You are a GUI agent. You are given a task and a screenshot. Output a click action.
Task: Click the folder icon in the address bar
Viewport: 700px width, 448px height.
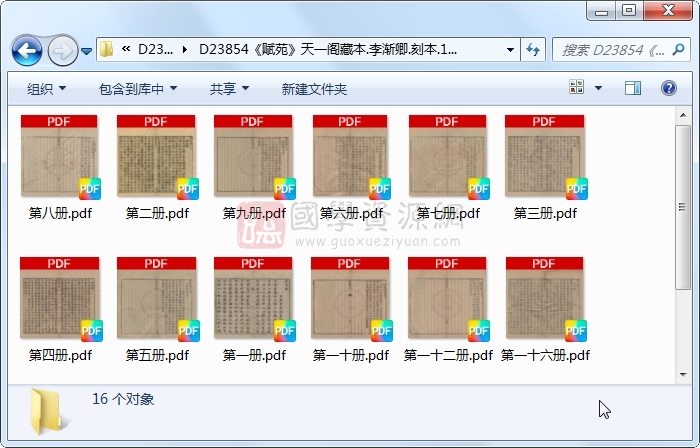[106, 50]
